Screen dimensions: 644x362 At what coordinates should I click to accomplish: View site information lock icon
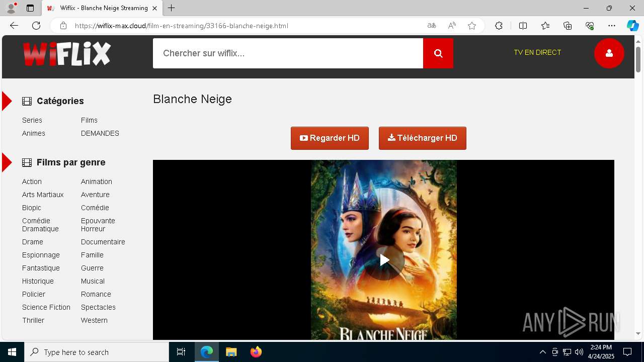pyautogui.click(x=63, y=26)
